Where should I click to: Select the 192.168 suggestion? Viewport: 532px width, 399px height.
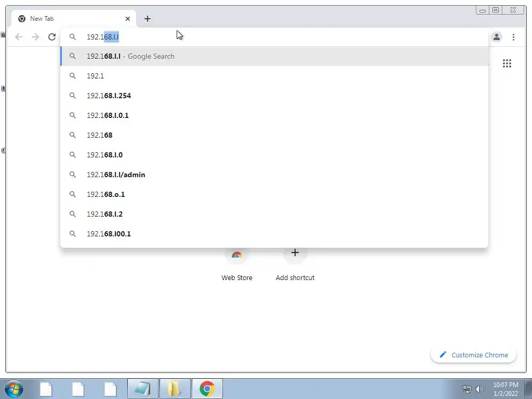274,135
